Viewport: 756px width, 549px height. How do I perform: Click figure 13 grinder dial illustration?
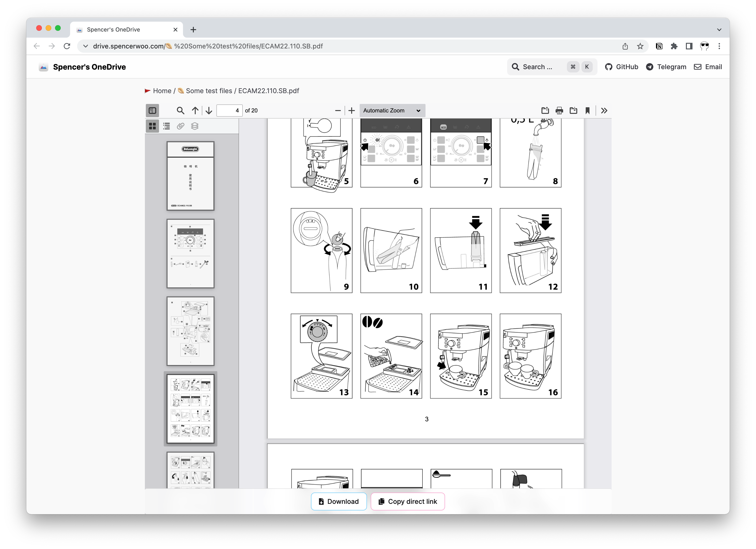(x=321, y=356)
